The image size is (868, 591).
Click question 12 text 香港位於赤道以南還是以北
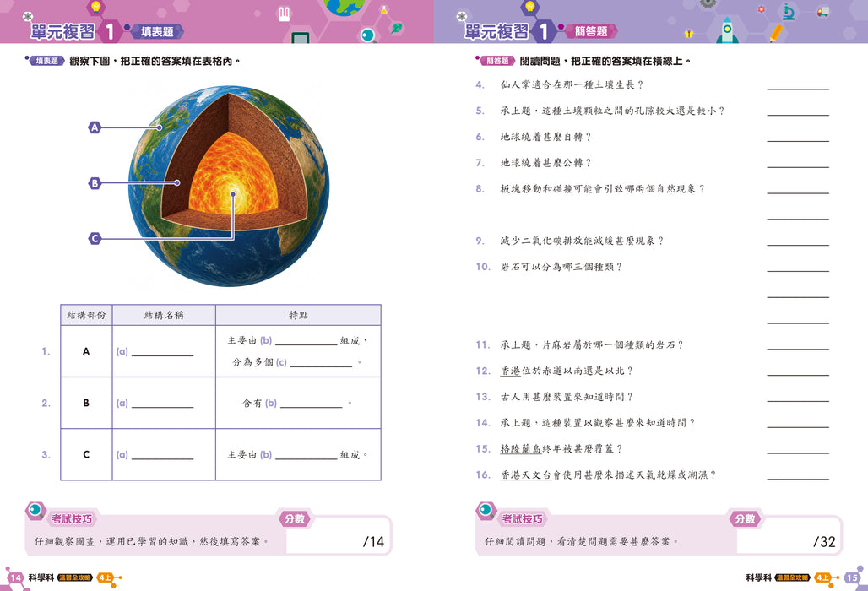(567, 371)
